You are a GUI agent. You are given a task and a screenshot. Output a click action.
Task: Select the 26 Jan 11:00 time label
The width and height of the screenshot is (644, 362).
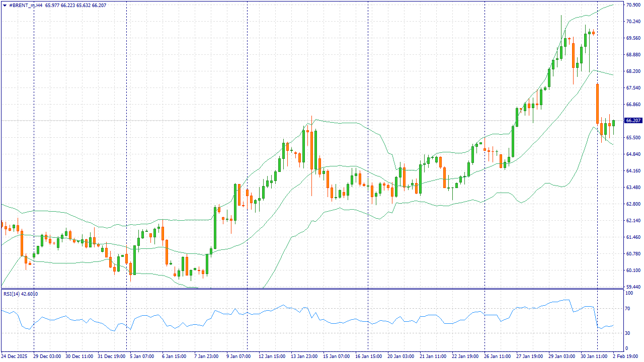(x=497, y=356)
